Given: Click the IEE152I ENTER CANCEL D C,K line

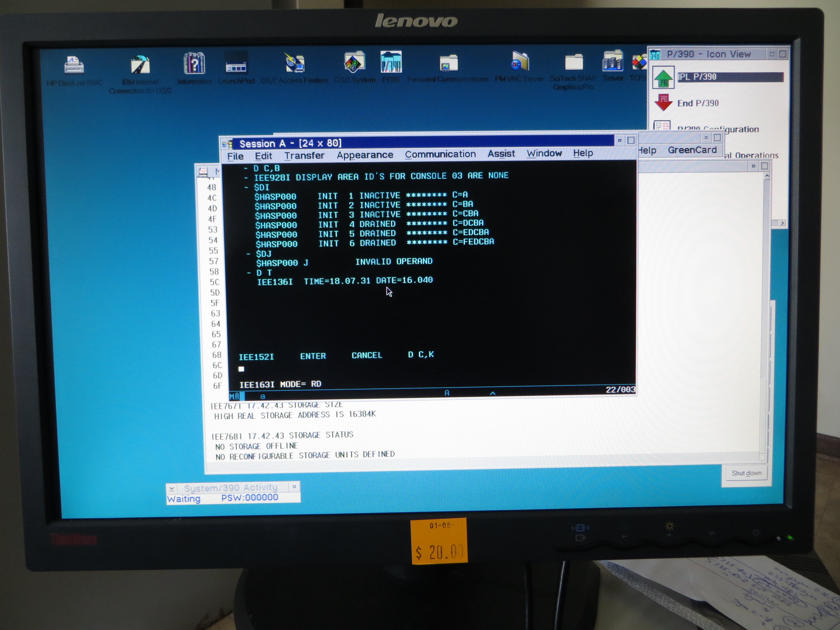Looking at the screenshot, I should point(336,356).
